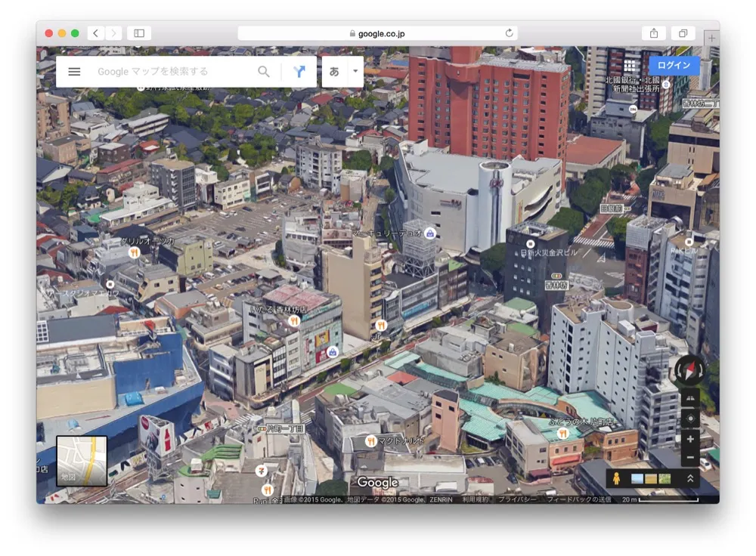Image resolution: width=756 pixels, height=556 pixels.
Task: Collapse the imagery carousel with the double chevron
Action: 690,477
